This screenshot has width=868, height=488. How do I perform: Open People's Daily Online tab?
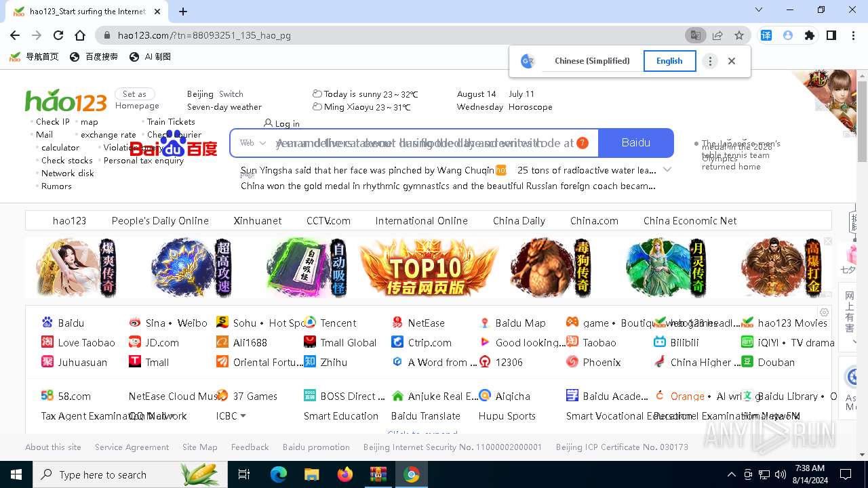[x=160, y=221]
